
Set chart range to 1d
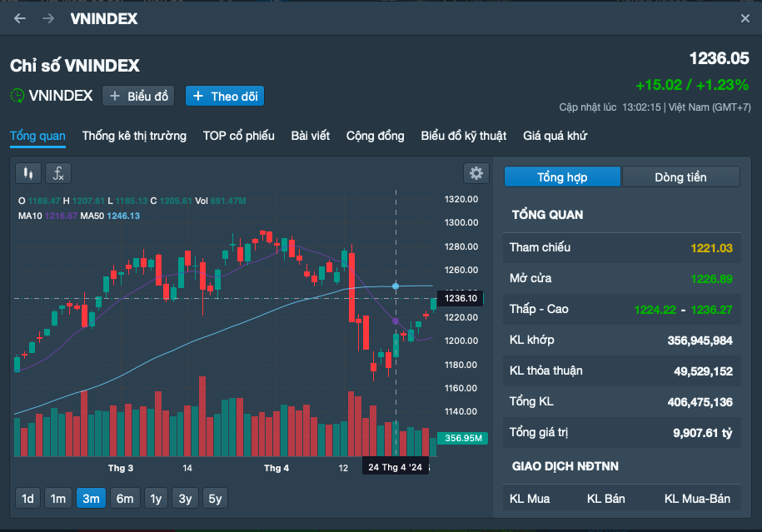[27, 499]
